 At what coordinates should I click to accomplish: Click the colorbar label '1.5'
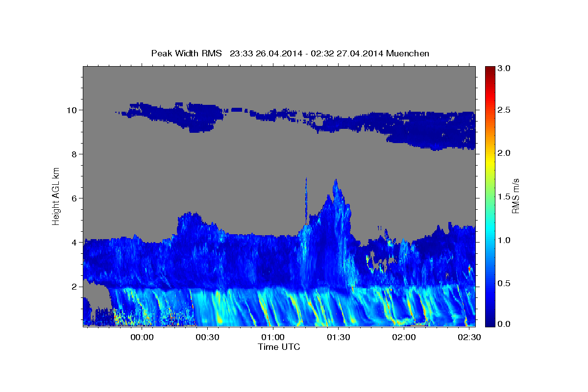click(x=505, y=196)
